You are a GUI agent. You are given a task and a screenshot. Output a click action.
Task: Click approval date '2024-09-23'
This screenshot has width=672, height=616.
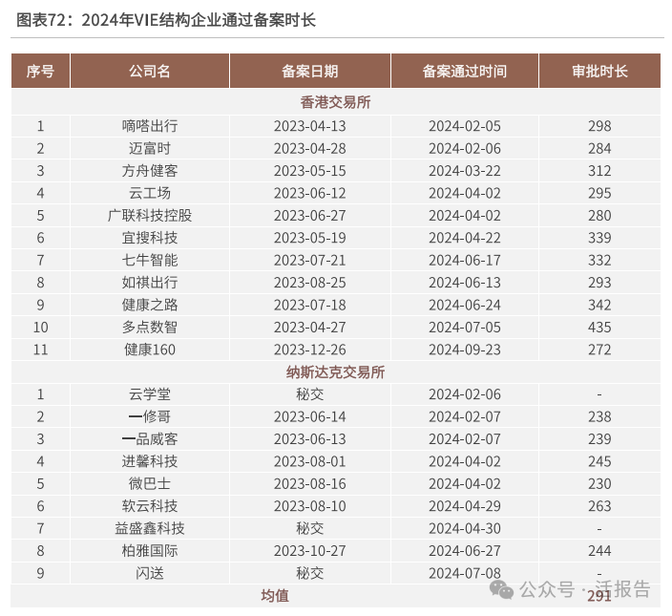coord(465,350)
